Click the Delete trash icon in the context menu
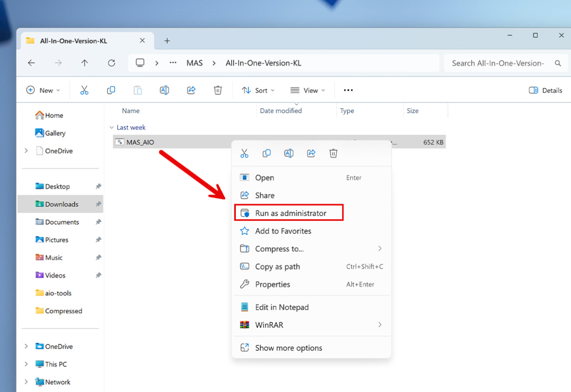This screenshot has width=571, height=392. 333,153
